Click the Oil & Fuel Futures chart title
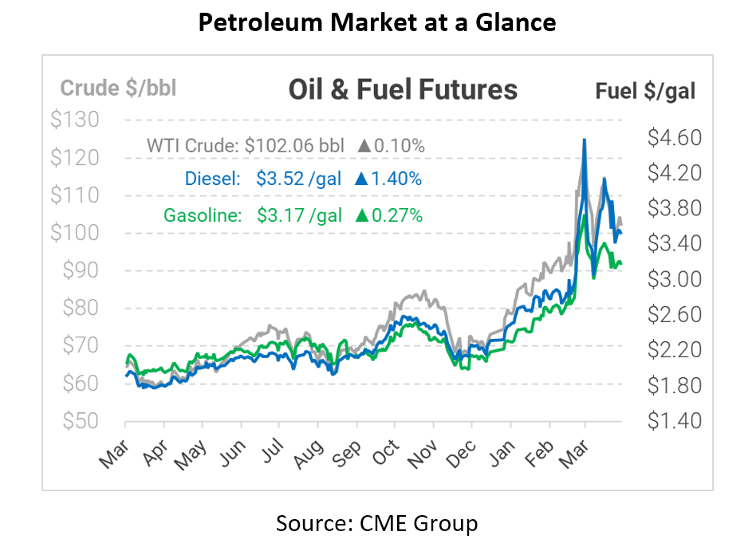 [x=403, y=90]
